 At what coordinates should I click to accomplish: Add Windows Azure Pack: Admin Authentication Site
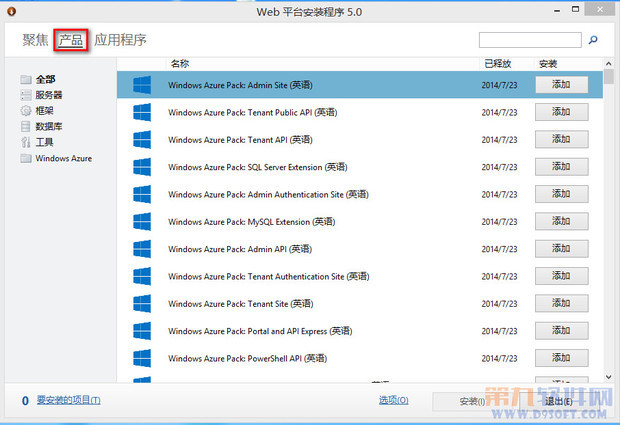[561, 194]
